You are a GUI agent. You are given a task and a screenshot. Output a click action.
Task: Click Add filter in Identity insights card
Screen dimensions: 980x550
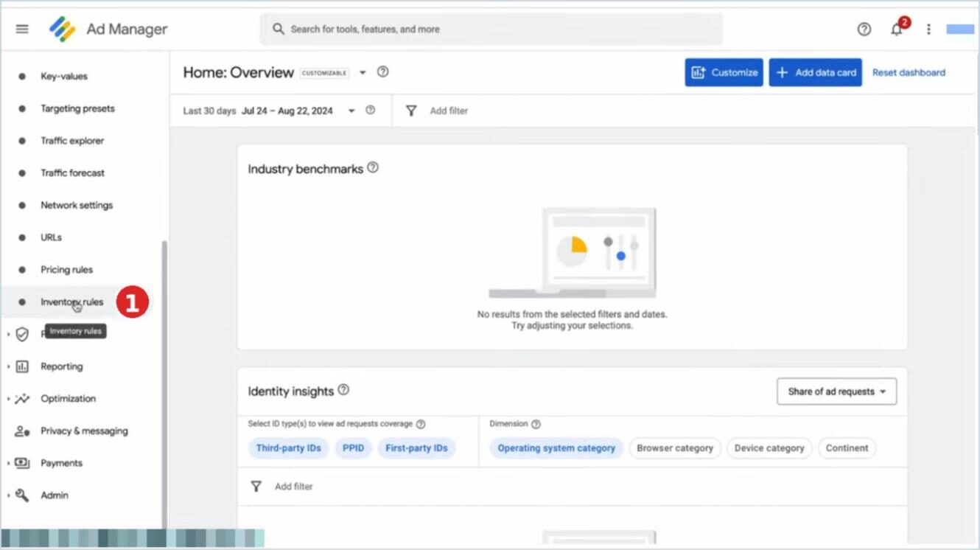pyautogui.click(x=293, y=487)
